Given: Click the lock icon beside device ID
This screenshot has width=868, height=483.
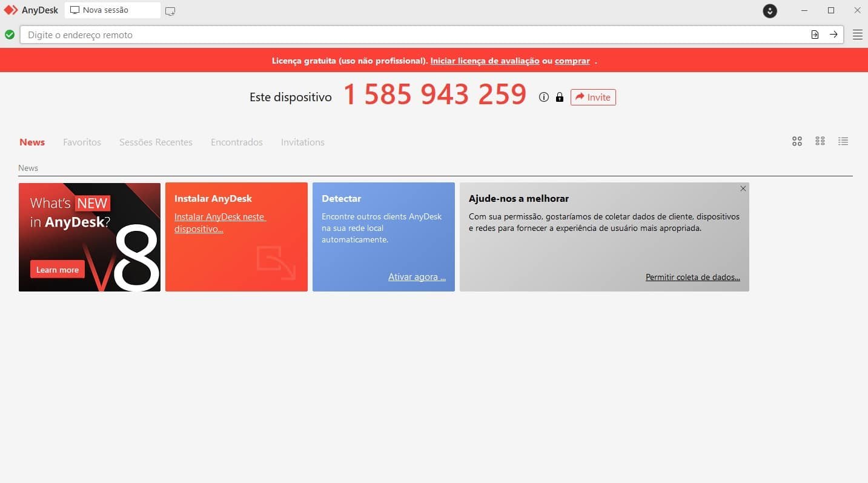Looking at the screenshot, I should point(559,97).
